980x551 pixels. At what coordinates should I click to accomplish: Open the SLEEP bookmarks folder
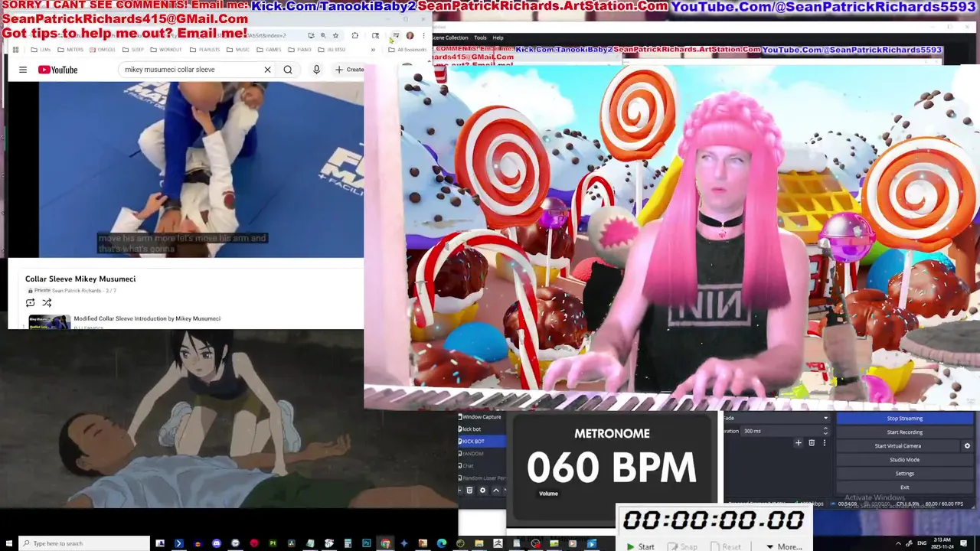click(x=133, y=50)
